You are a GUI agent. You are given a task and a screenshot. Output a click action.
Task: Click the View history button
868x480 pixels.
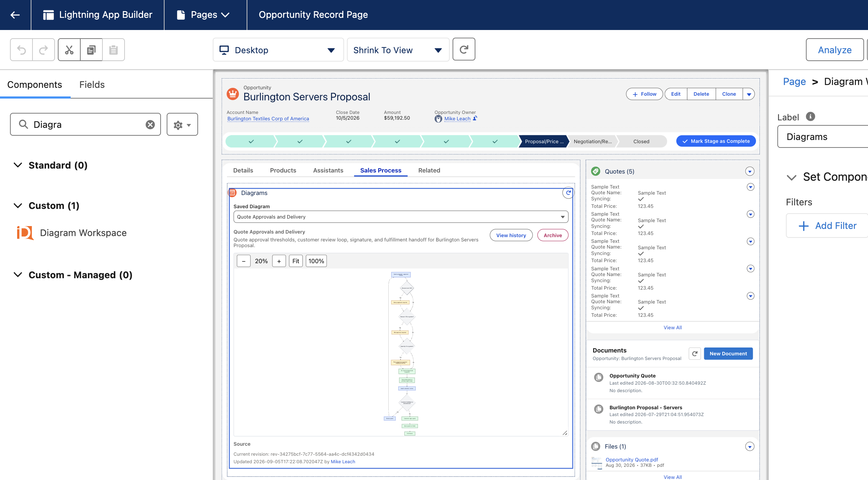pyautogui.click(x=511, y=235)
